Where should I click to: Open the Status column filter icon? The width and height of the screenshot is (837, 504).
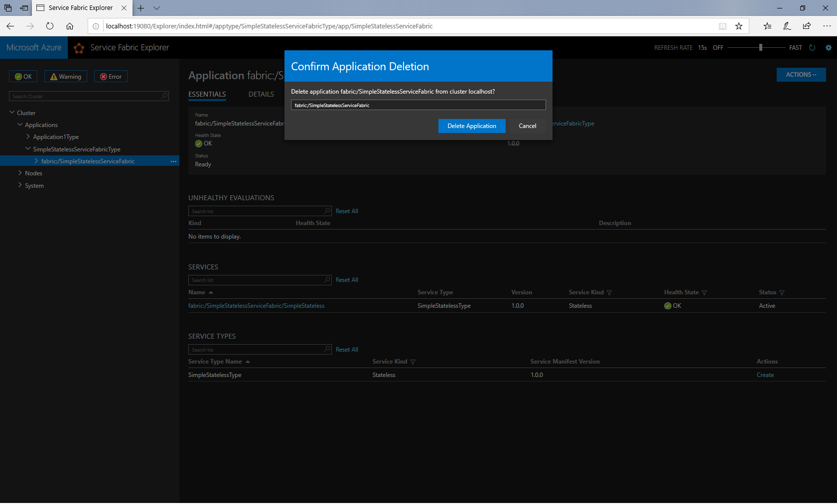click(782, 293)
